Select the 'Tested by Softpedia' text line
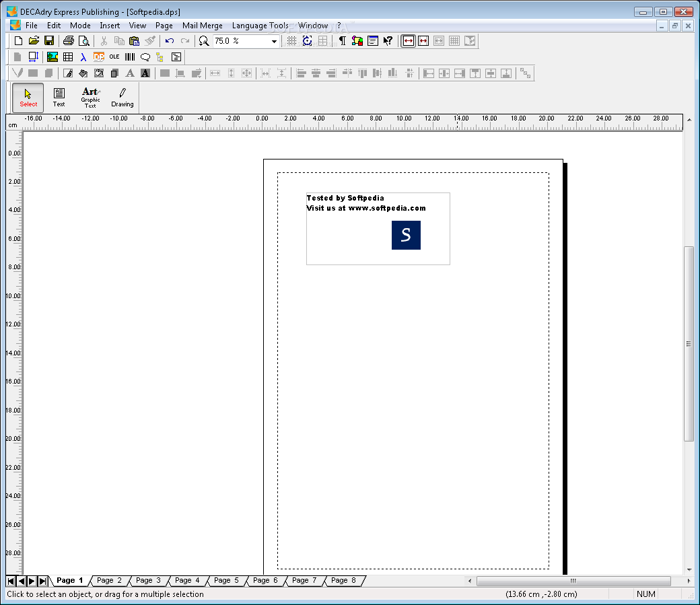The width and height of the screenshot is (700, 605). 345,198
